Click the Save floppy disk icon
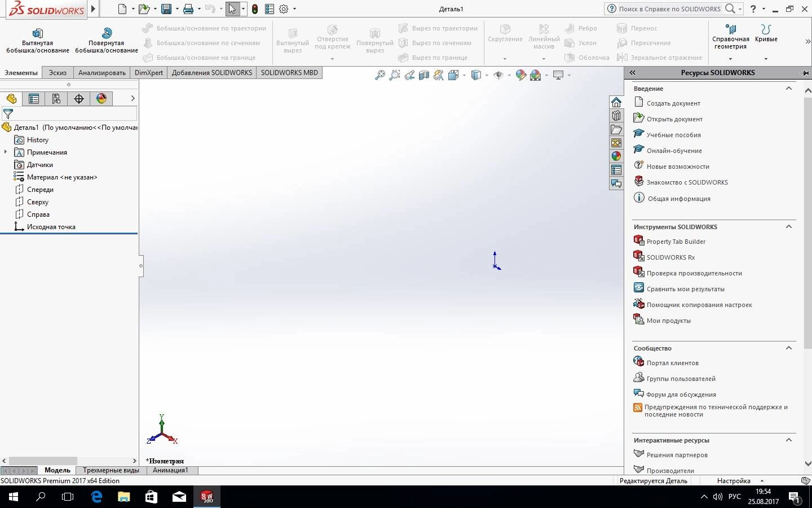This screenshot has height=508, width=812. click(x=166, y=8)
